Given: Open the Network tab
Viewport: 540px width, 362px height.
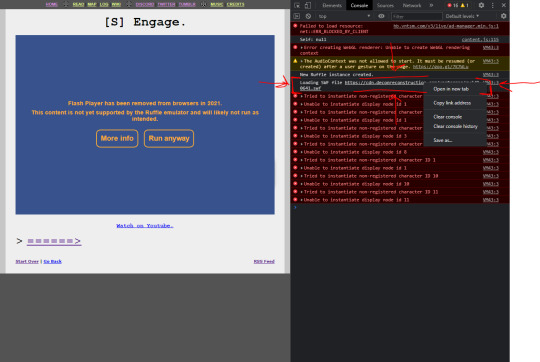Looking at the screenshot, I should point(412,5).
